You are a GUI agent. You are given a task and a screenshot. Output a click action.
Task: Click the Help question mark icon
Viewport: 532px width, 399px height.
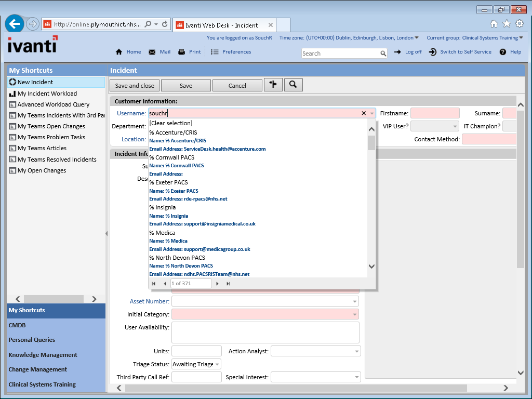click(503, 52)
